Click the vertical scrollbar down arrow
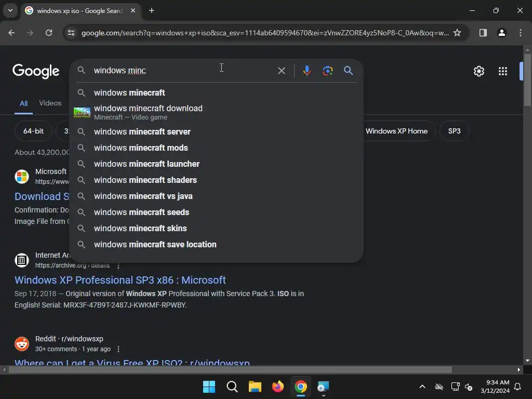This screenshot has width=532, height=399. click(527, 361)
